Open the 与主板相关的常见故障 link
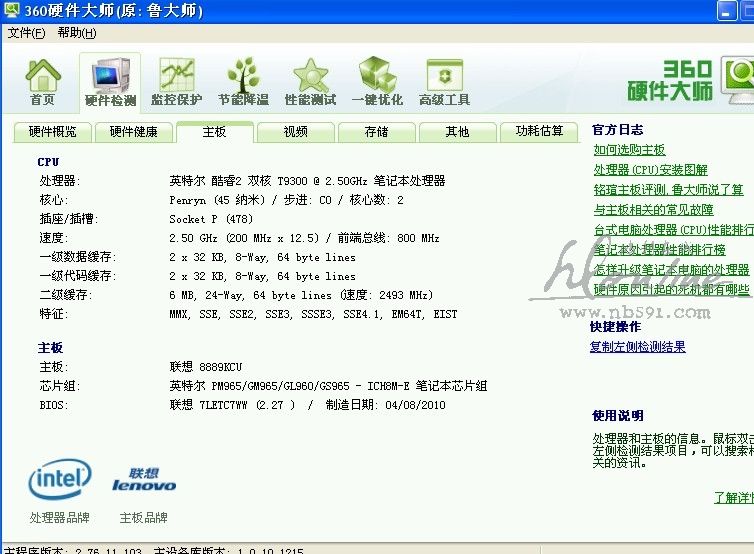 pyautogui.click(x=653, y=210)
